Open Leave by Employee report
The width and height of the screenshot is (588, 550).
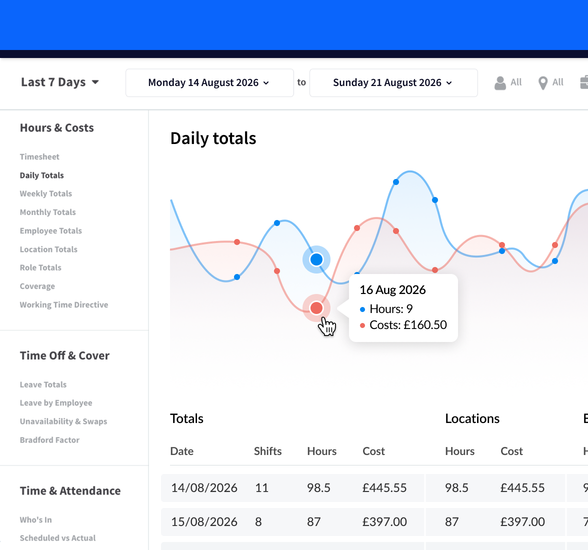56,403
